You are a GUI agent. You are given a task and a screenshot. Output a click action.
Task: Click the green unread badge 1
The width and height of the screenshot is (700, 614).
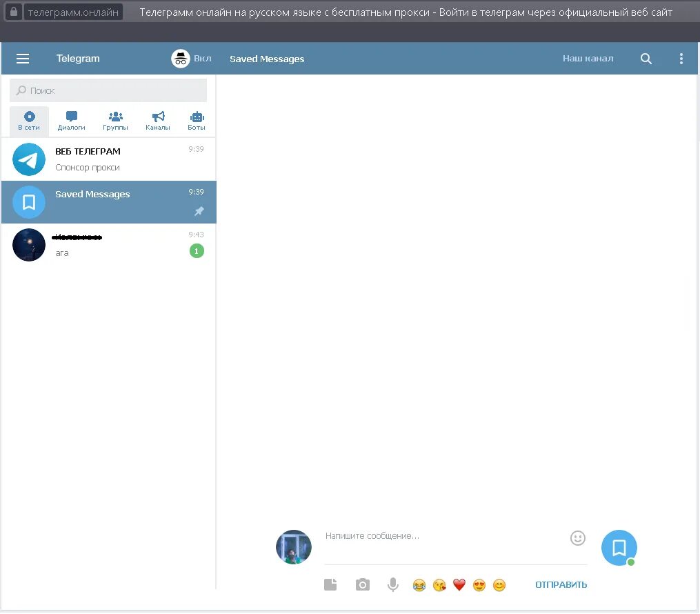197,251
